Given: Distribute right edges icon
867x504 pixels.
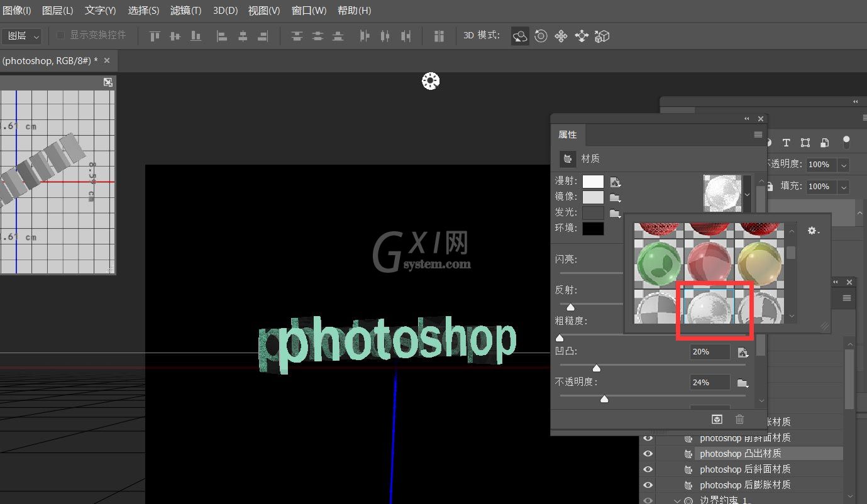Looking at the screenshot, I should tap(406, 36).
